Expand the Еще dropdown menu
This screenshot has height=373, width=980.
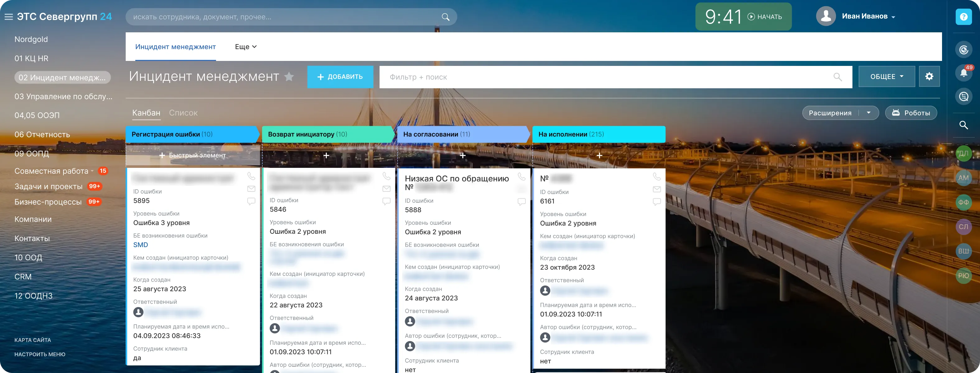click(x=245, y=47)
